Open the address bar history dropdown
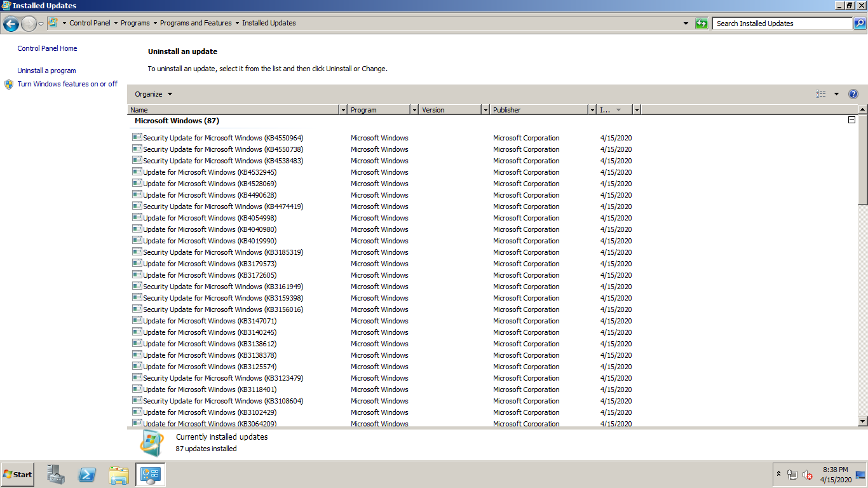This screenshot has width=868, height=488. (686, 24)
